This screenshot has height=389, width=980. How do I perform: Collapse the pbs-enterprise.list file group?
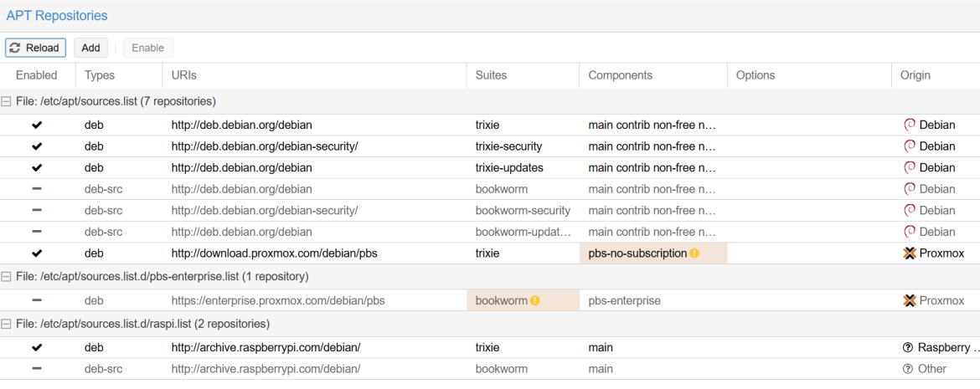click(7, 276)
